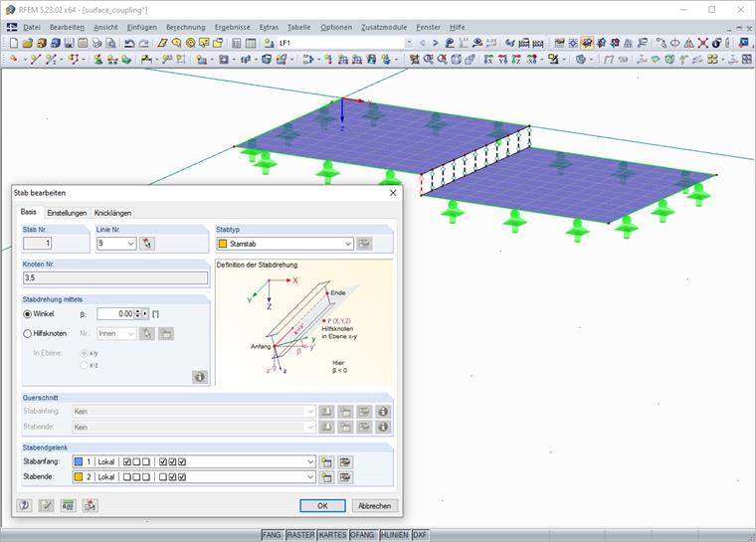
Task: Click the draw line tool icon
Action: tap(35, 59)
